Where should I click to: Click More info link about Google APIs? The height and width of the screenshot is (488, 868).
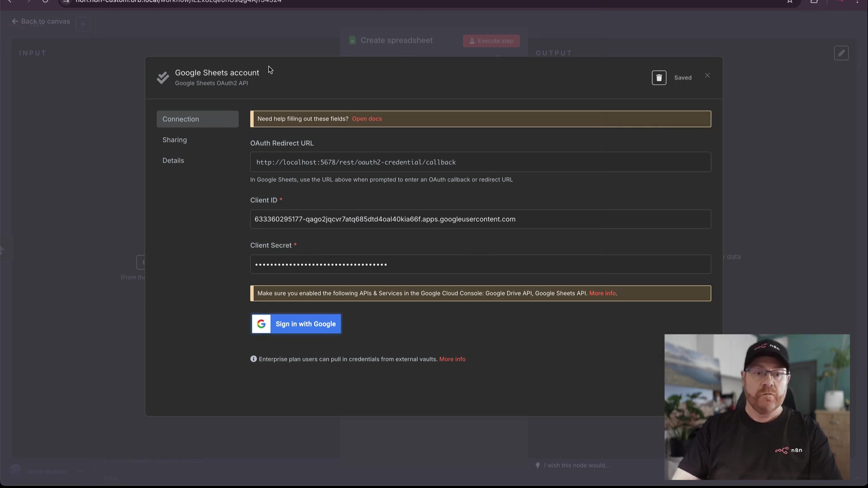602,293
